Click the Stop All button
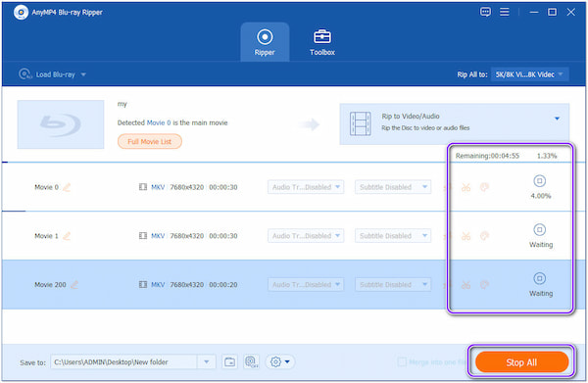 pyautogui.click(x=521, y=362)
